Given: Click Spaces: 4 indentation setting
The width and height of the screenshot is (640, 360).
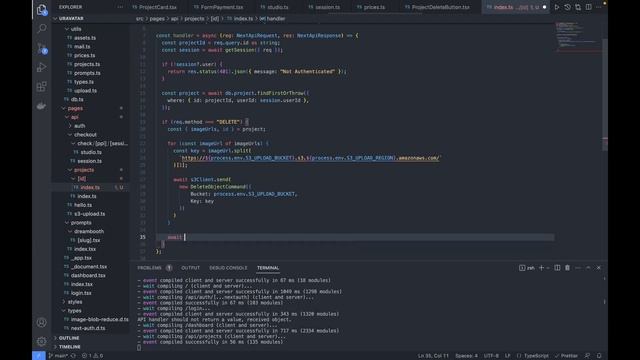Looking at the screenshot, I should tap(466, 356).
